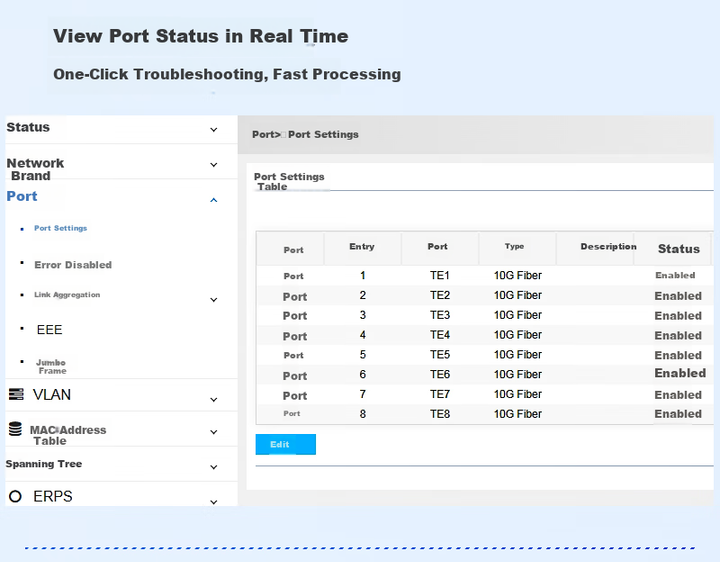
Task: Select the TE2 port cell
Action: [x=439, y=295]
